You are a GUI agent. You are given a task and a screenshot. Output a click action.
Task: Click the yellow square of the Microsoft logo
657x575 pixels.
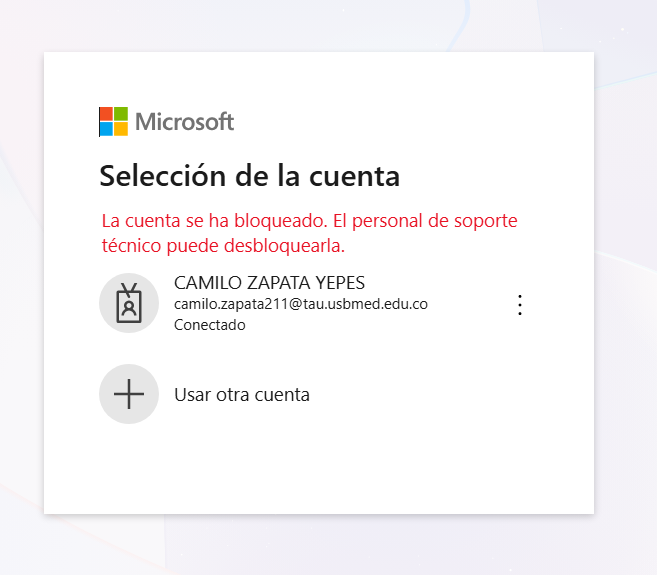click(x=121, y=129)
